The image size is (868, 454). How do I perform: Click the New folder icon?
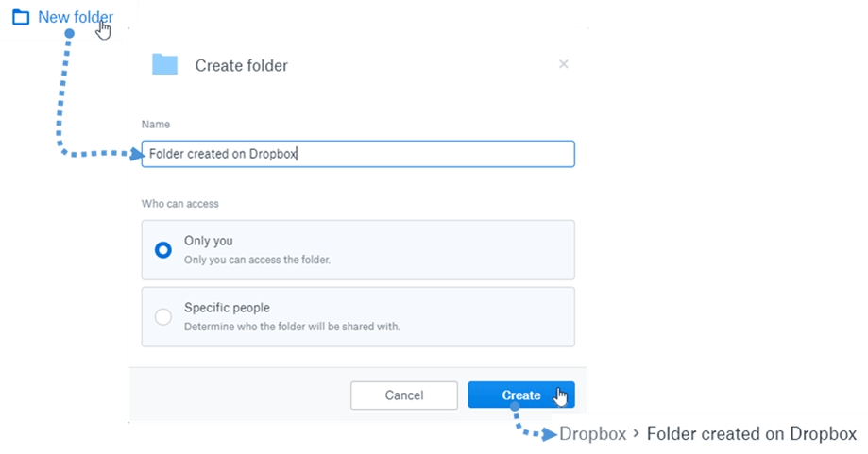pos(21,17)
